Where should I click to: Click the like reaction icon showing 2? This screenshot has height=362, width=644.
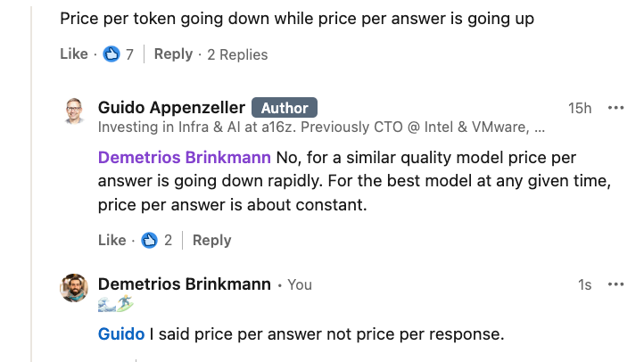tap(150, 240)
